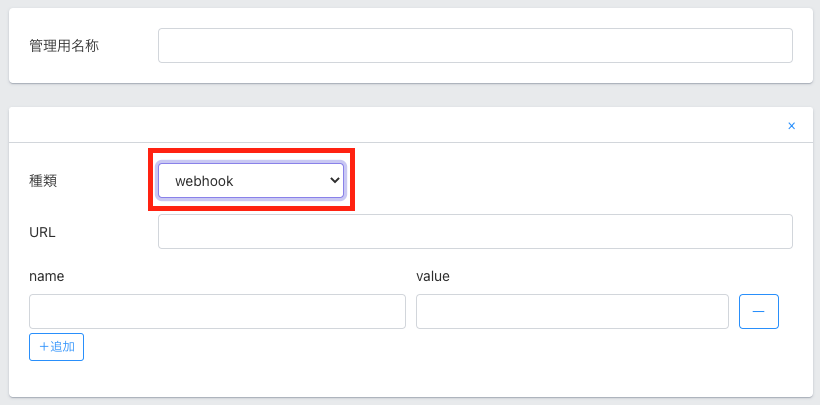The image size is (820, 405).
Task: Click the empty header strip of the webhook card
Action: click(x=400, y=125)
